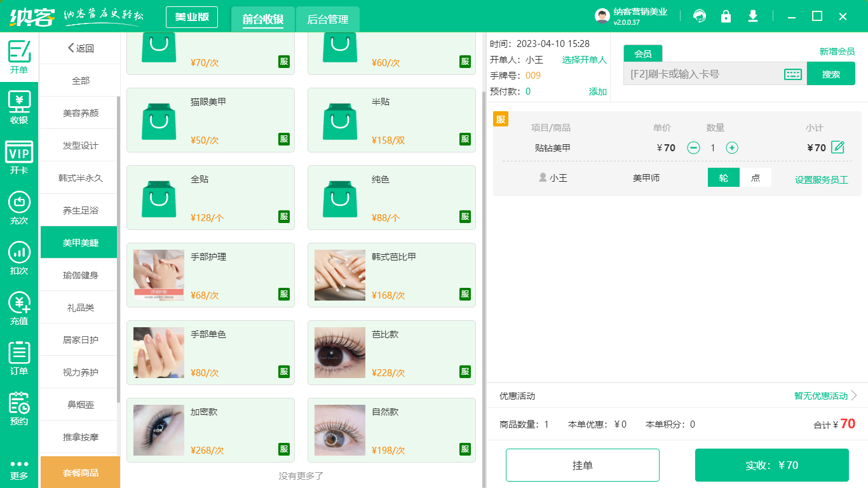Viewport: 868px width, 488px height.
Task: Click the lock icon in the title bar
Action: [726, 16]
